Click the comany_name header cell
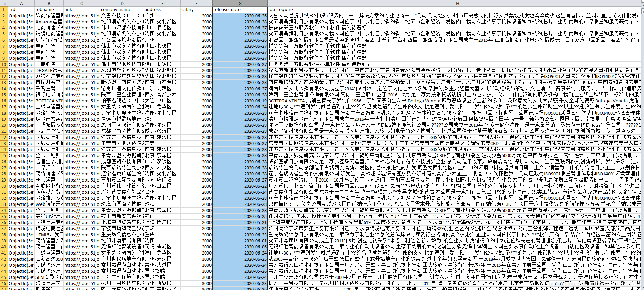Screen dimensions: 644x290 122,9
